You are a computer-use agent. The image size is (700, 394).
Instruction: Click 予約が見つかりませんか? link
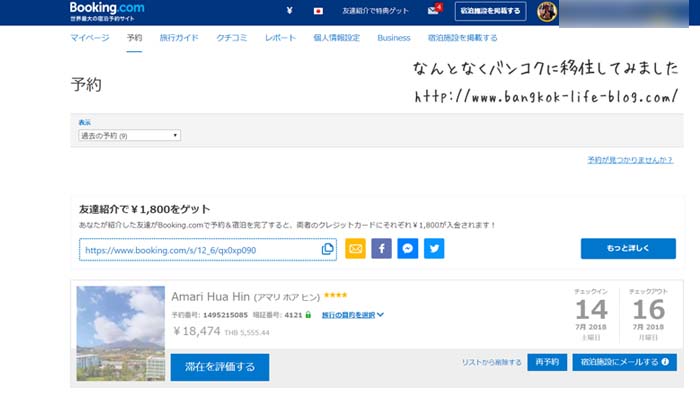630,160
